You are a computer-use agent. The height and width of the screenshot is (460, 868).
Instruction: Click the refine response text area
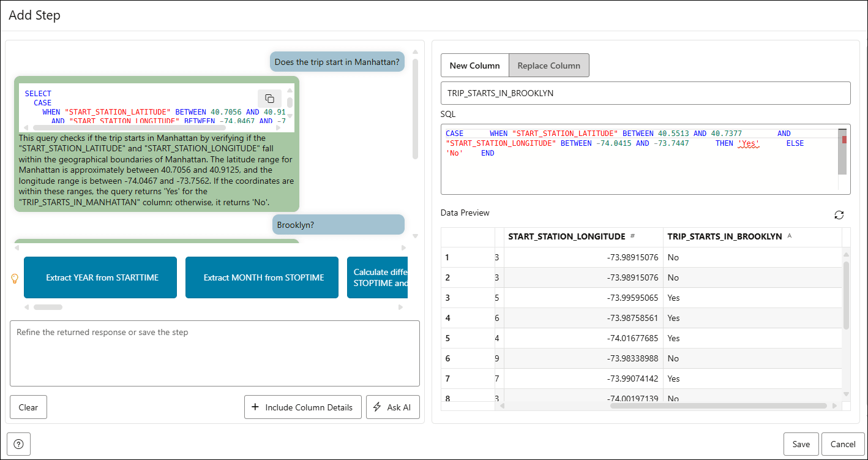click(x=214, y=353)
